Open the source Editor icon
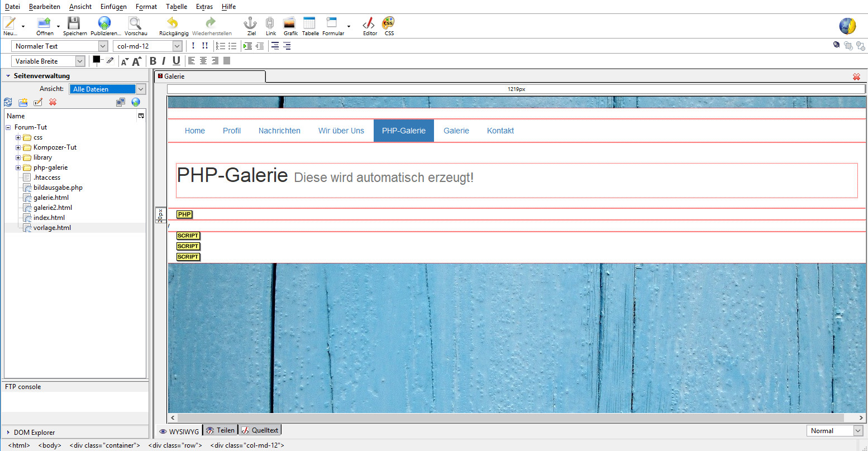 click(x=369, y=23)
